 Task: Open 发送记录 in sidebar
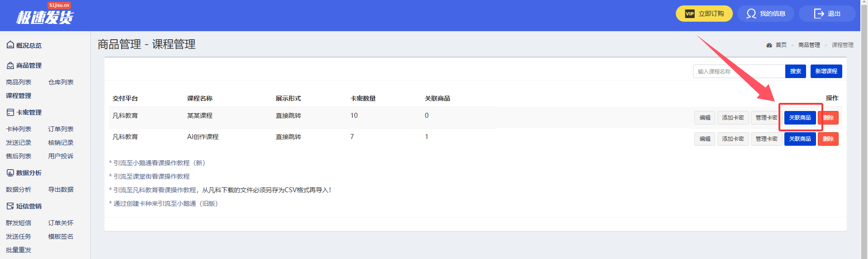19,143
